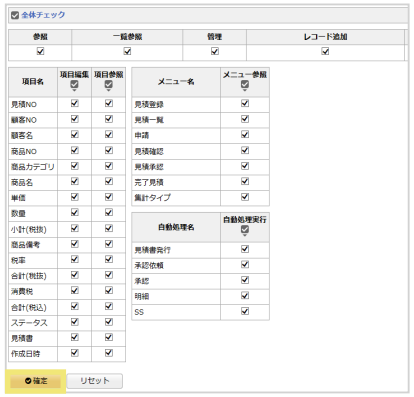Uncheck 自動処理実行 for 承認
The image size is (414, 397).
(x=245, y=280)
